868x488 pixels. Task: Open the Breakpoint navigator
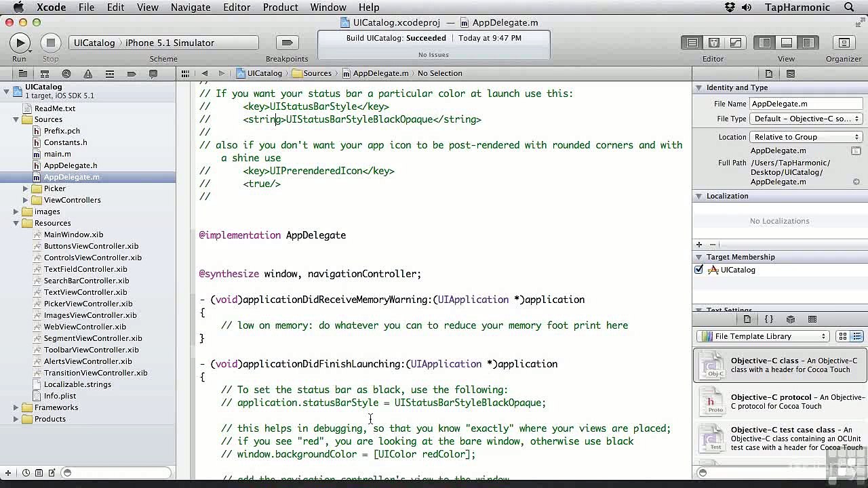pyautogui.click(x=131, y=73)
